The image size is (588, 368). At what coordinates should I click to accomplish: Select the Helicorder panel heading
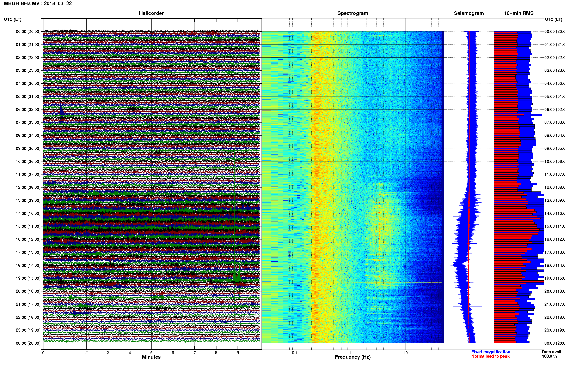151,13
